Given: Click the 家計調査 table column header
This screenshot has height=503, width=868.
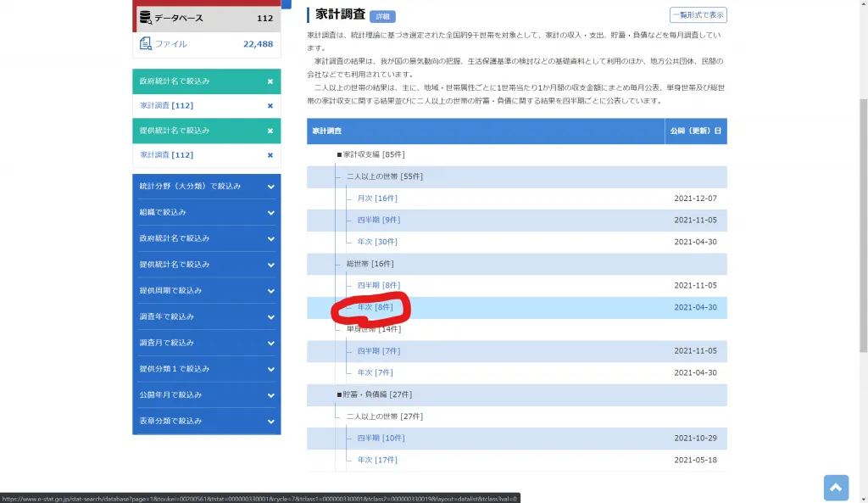Looking at the screenshot, I should coord(486,131).
